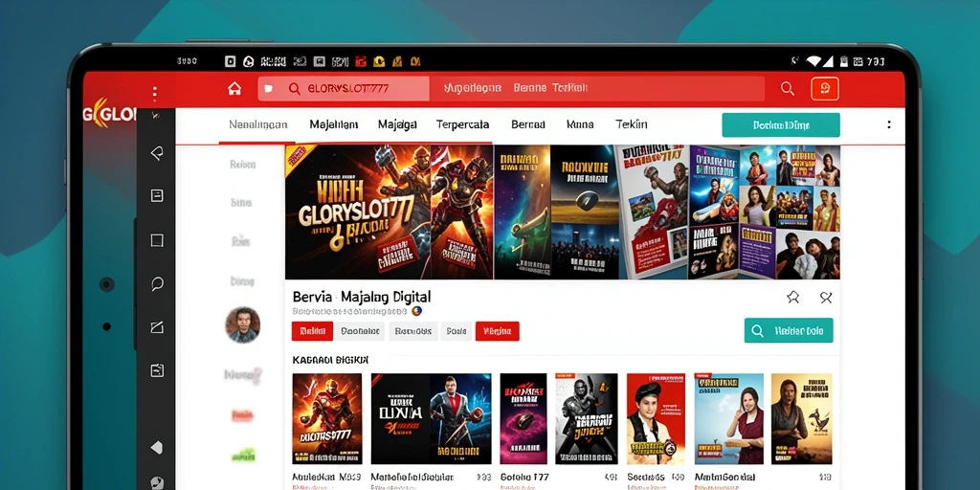Click the Gotoha T77 caption under the pink cover
Image resolution: width=980 pixels, height=490 pixels.
(x=524, y=477)
